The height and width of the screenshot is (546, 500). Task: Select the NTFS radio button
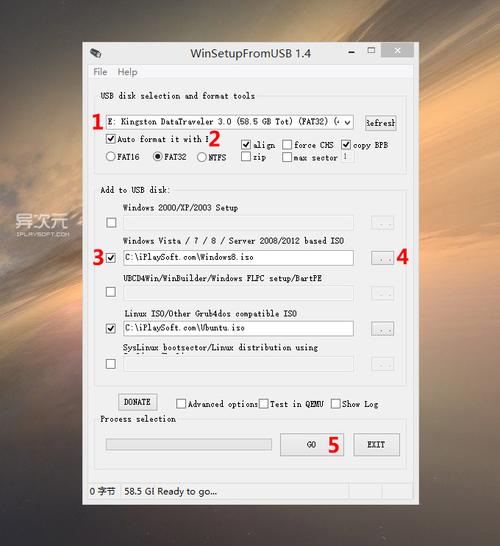(x=202, y=157)
